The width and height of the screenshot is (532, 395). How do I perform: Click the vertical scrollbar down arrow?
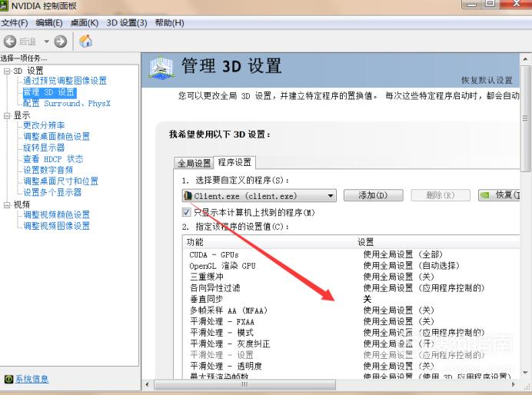click(x=525, y=373)
